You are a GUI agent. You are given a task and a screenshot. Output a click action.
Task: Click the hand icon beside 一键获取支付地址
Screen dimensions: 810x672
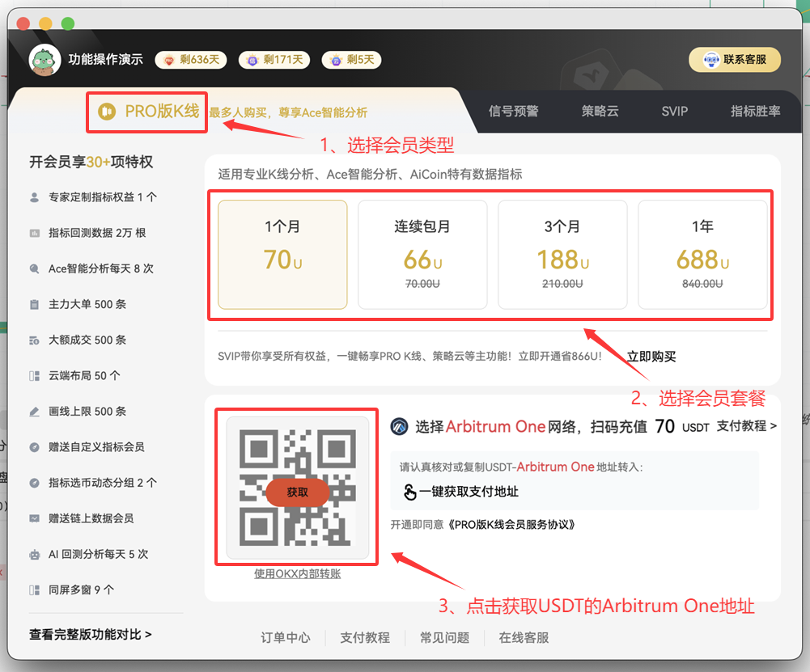409,491
